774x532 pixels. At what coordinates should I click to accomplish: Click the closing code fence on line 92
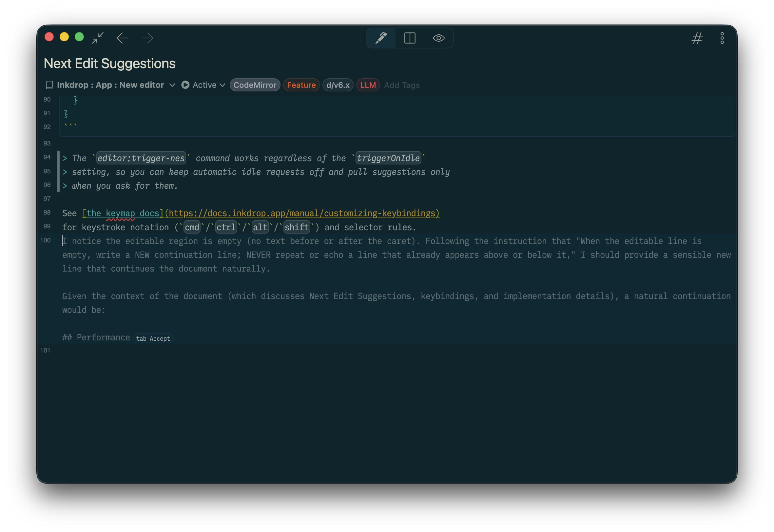tap(71, 126)
